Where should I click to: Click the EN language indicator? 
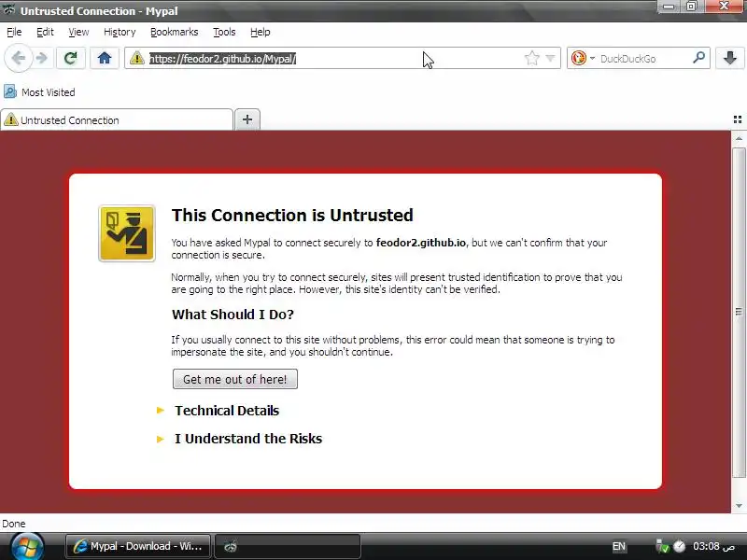pyautogui.click(x=618, y=546)
